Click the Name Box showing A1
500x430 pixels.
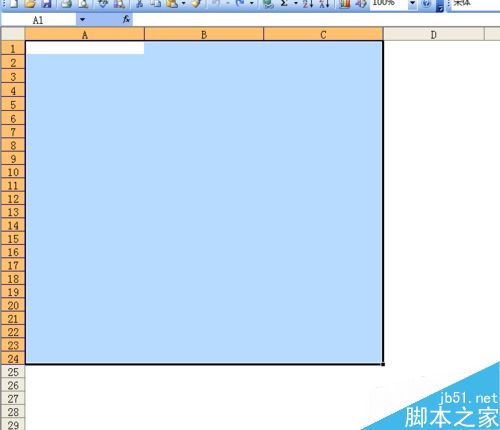tap(38, 20)
